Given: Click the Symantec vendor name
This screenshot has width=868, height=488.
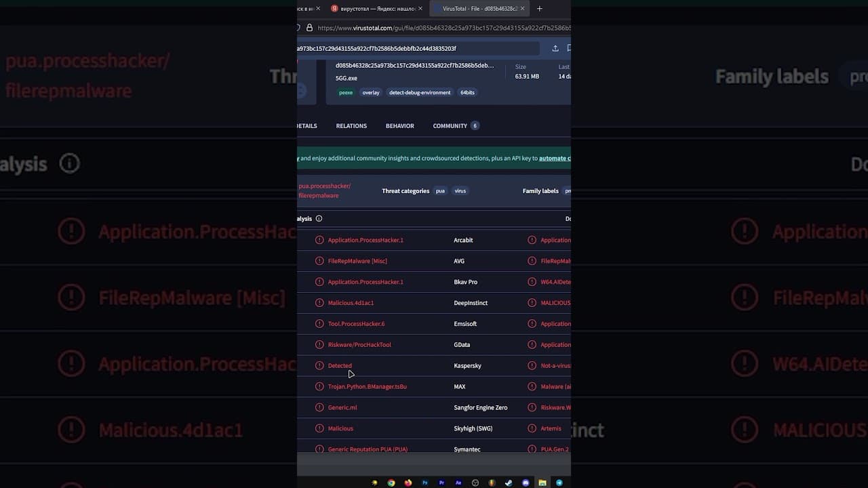Looking at the screenshot, I should [x=467, y=449].
